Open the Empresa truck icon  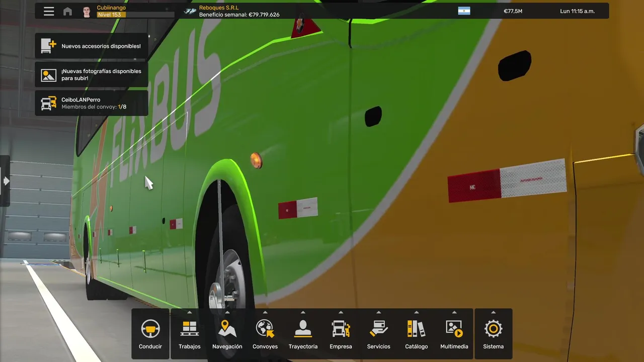point(341,329)
